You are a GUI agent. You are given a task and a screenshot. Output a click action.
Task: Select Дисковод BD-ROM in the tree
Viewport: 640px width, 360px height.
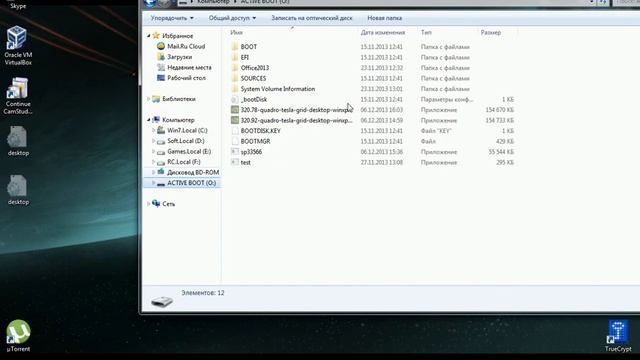[193, 172]
